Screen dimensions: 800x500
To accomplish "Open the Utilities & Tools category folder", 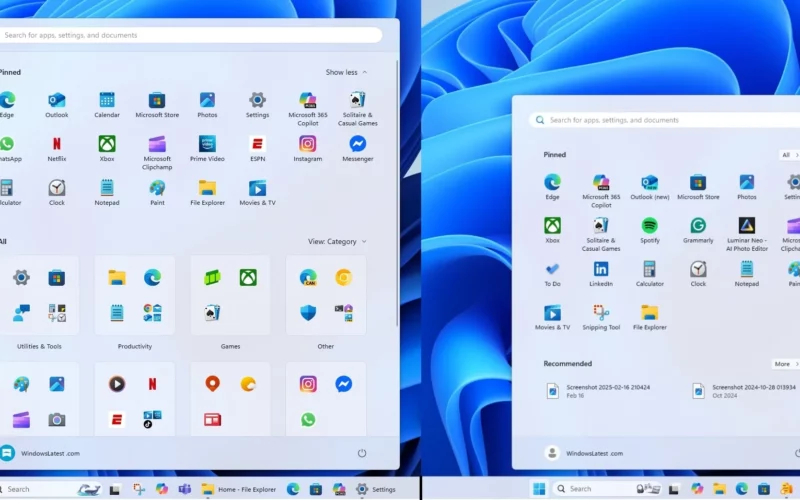I will (39, 296).
